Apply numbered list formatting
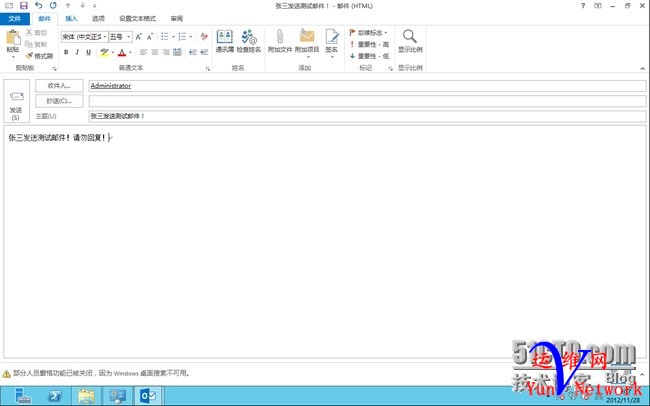Screen dimensions: 650x406 point(182,37)
